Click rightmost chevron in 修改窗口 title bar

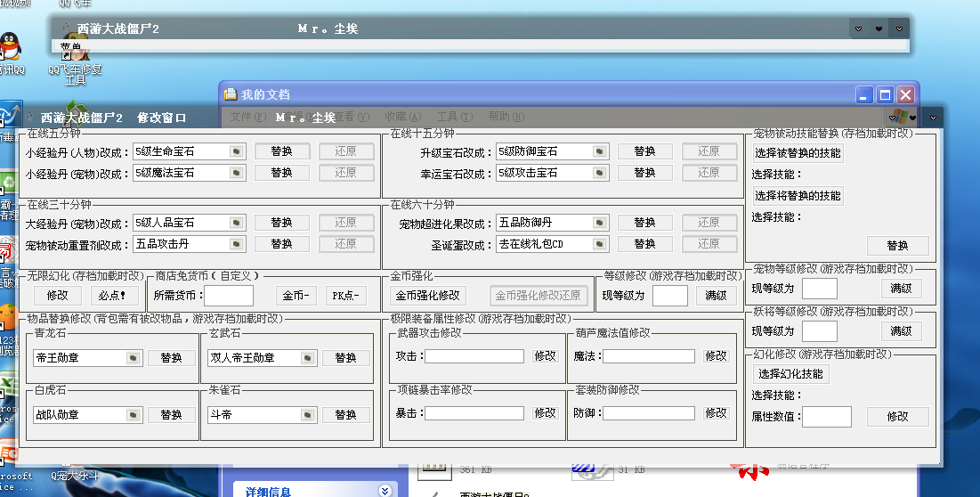click(933, 118)
